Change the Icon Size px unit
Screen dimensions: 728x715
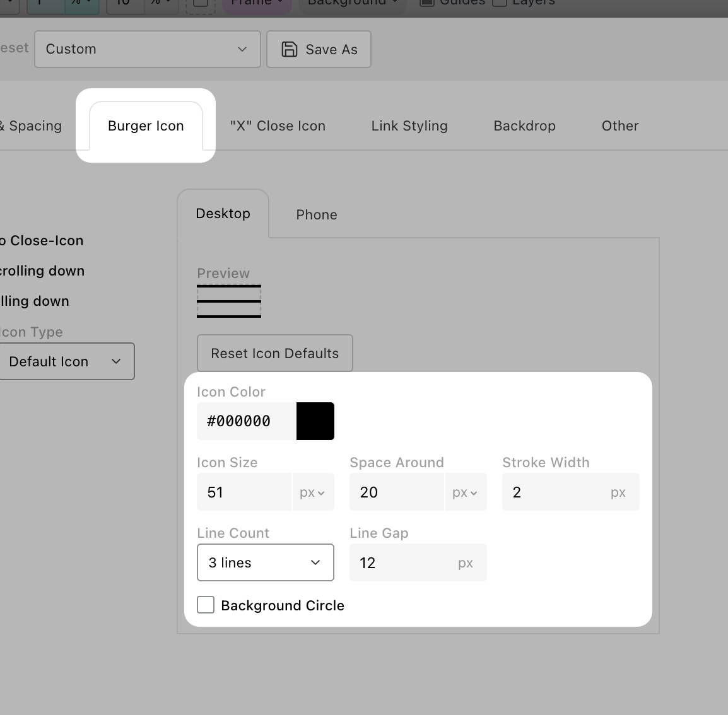313,492
